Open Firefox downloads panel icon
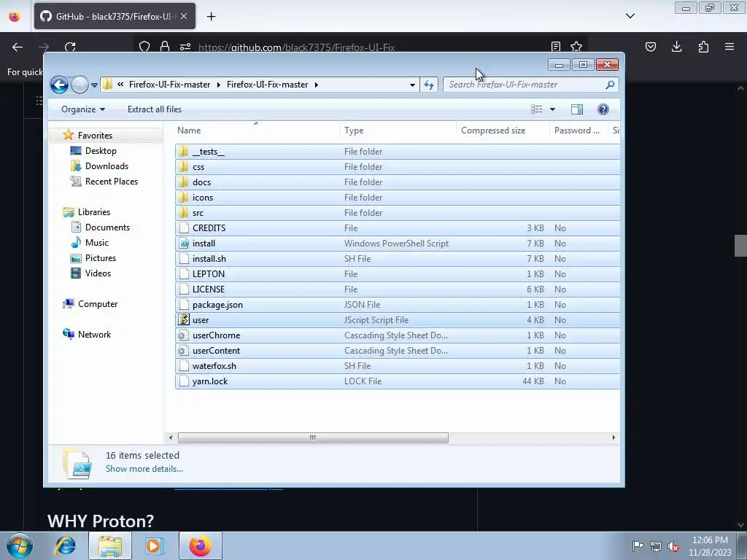The height and width of the screenshot is (560, 747). point(676,47)
